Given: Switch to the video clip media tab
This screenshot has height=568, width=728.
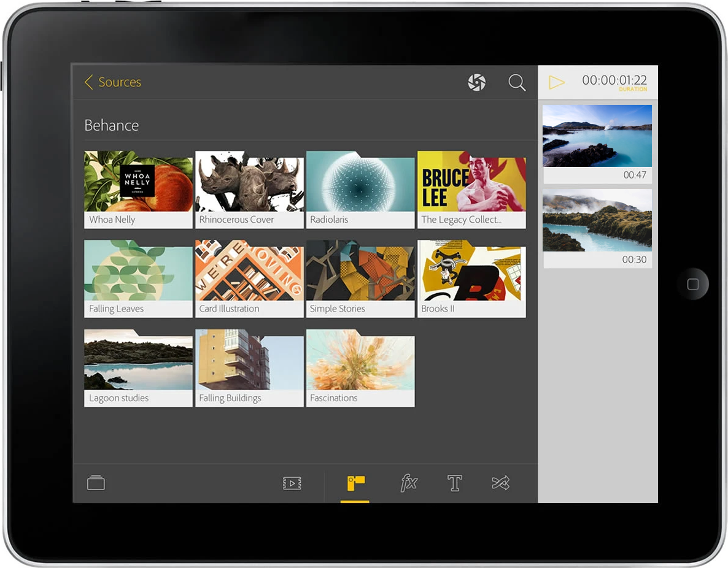Looking at the screenshot, I should [292, 483].
